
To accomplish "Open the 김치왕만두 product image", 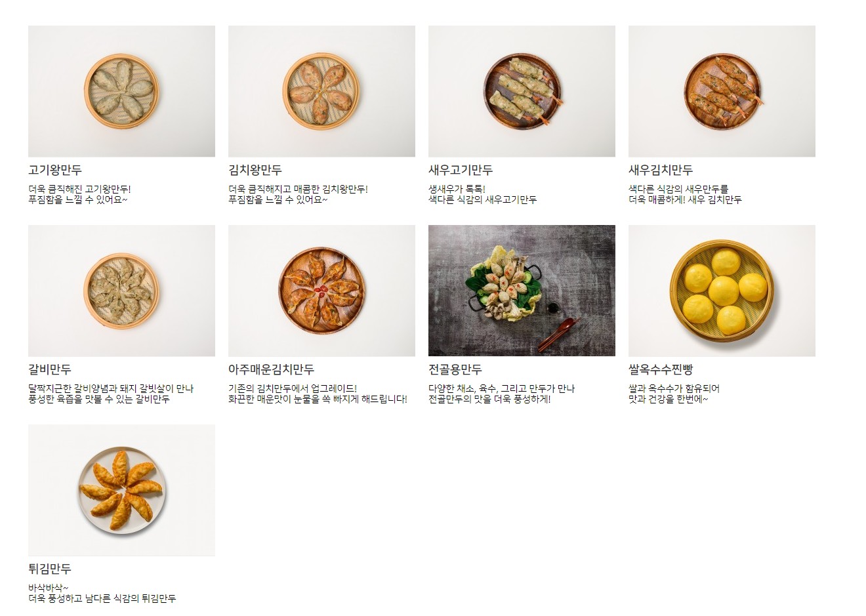I will click(x=321, y=91).
